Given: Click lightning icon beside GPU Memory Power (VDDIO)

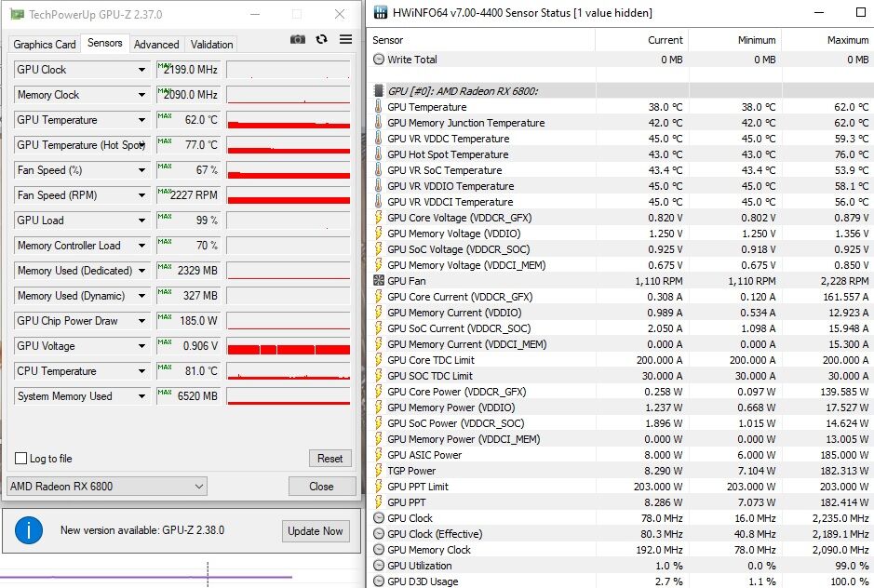Looking at the screenshot, I should (379, 407).
